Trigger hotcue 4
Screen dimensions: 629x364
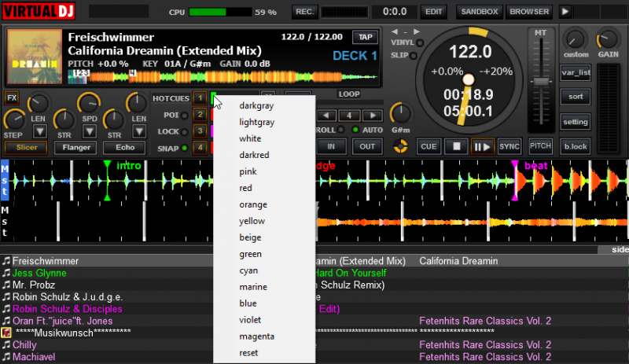click(x=200, y=147)
